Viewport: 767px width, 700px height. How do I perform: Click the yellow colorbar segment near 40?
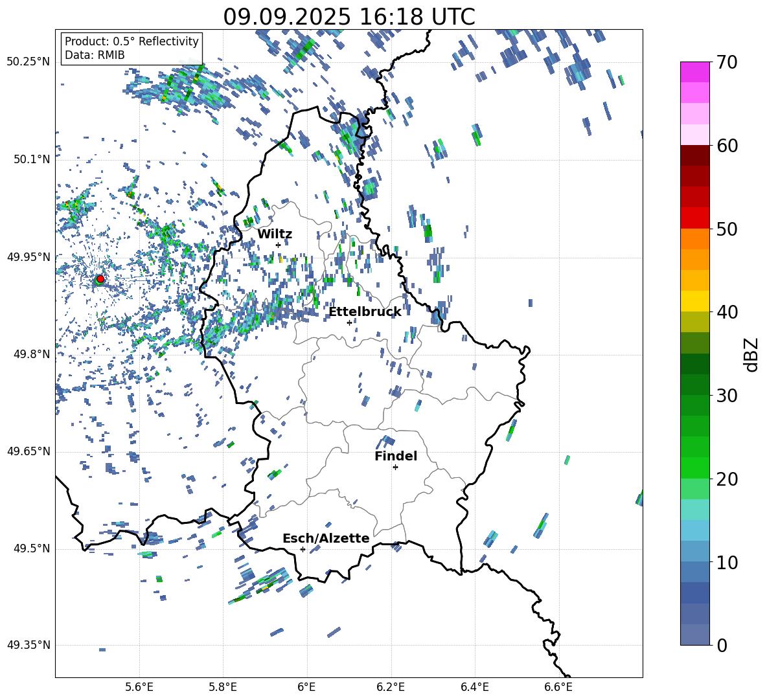point(694,301)
